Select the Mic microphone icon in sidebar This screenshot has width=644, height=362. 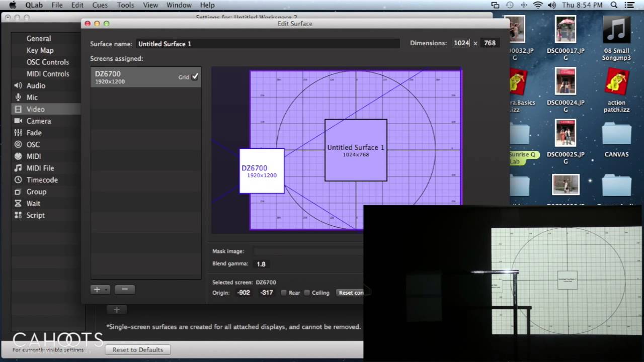pos(18,97)
